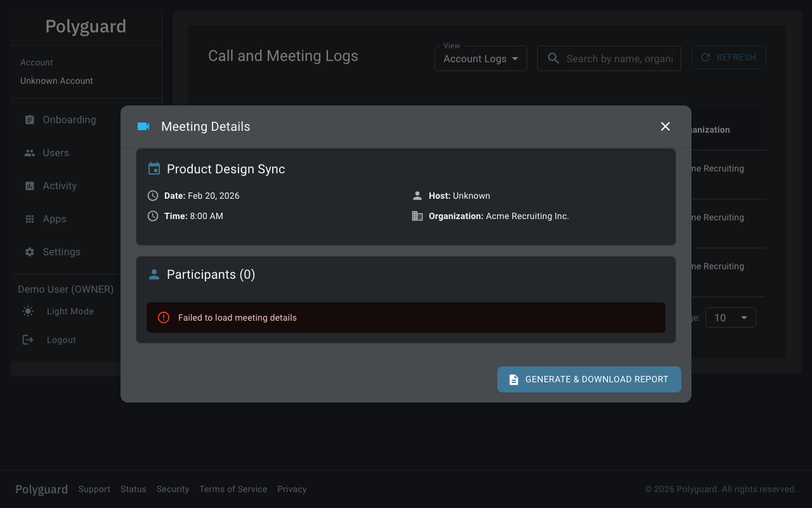
Task: Open Settings using the gear icon
Action: pyautogui.click(x=29, y=251)
